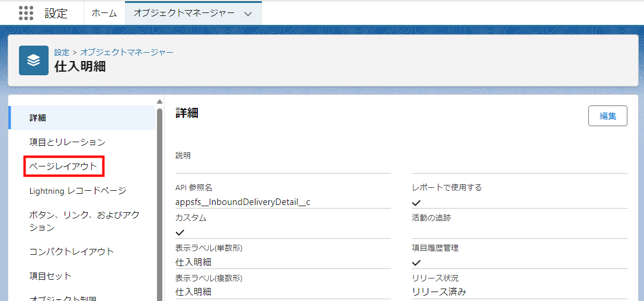Screen dimensions: 644x301
Task: Click the API 参照名 value text
Action: coord(243,202)
